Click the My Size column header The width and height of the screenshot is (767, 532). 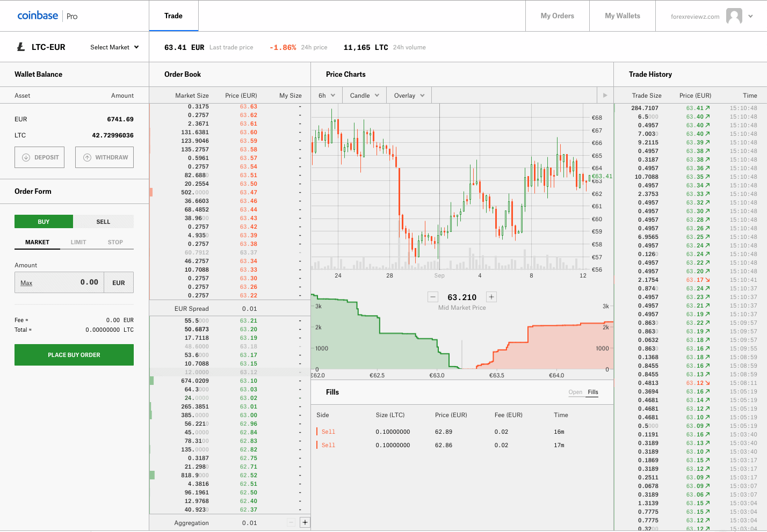pos(291,96)
